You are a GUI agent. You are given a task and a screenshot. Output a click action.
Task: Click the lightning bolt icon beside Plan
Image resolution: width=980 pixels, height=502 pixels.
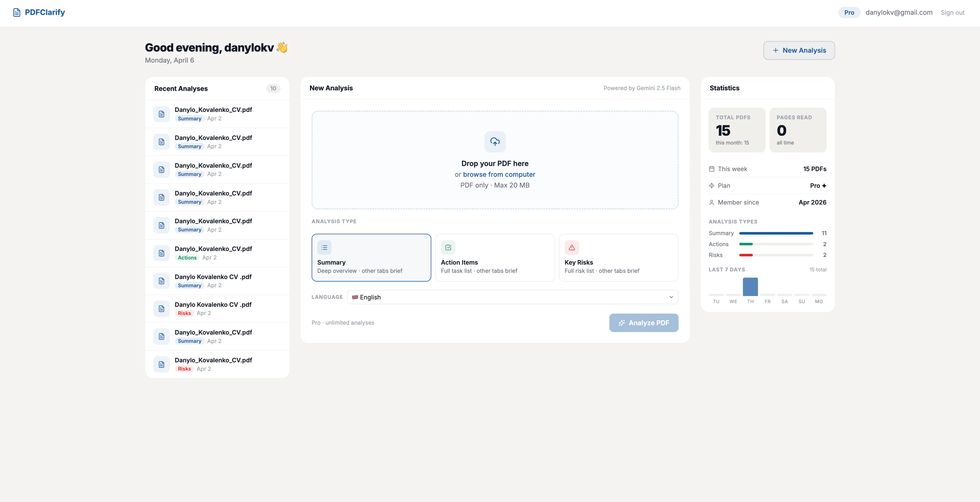[711, 186]
